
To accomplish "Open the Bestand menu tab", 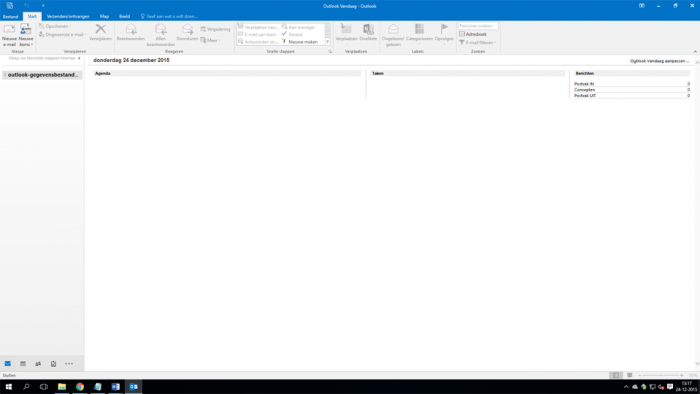I will [x=10, y=16].
